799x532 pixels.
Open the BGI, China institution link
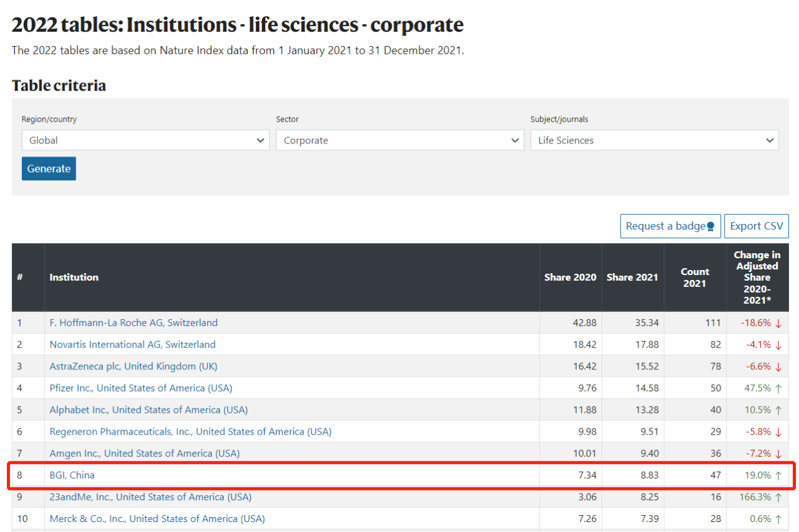tap(72, 475)
